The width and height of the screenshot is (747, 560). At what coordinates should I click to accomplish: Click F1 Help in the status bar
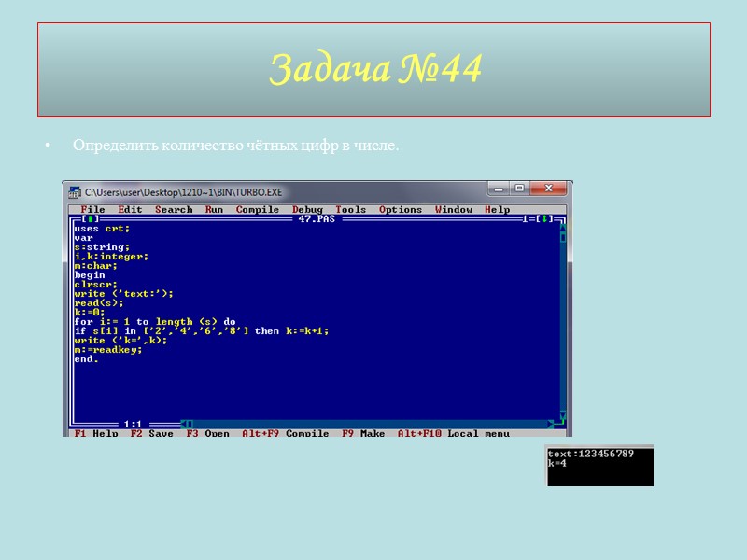[x=96, y=433]
